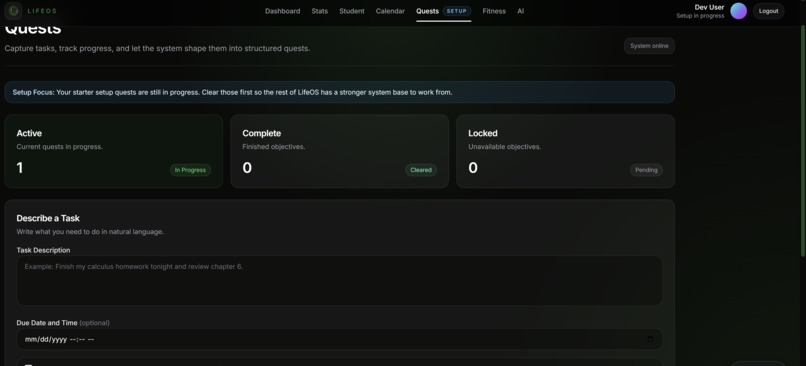Navigate to the AI tab

tap(521, 11)
